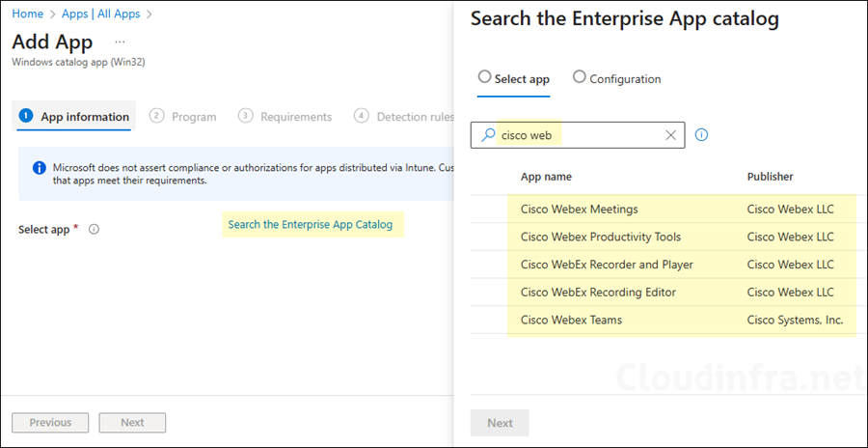
Task: Click info icon next to search box
Action: coord(701,135)
